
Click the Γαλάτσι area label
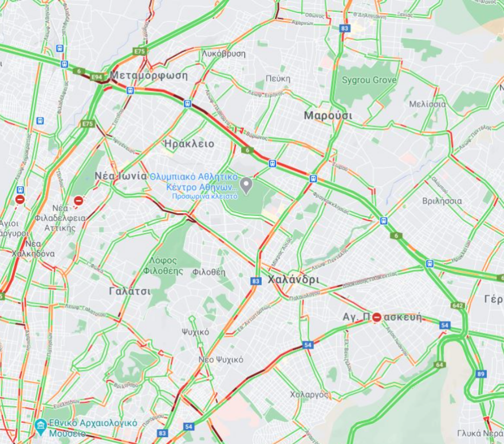(x=130, y=291)
